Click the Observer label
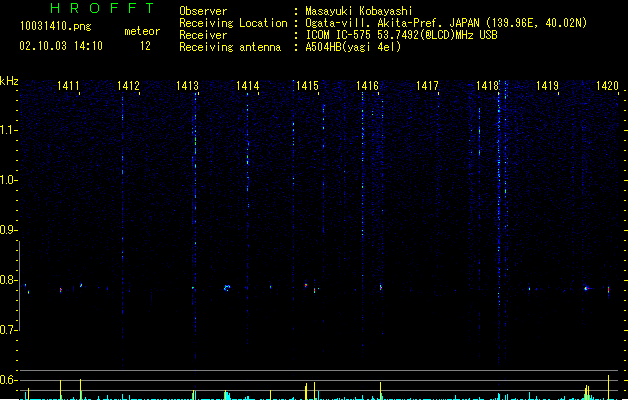Screen dimensions: 629x400 [x=203, y=11]
